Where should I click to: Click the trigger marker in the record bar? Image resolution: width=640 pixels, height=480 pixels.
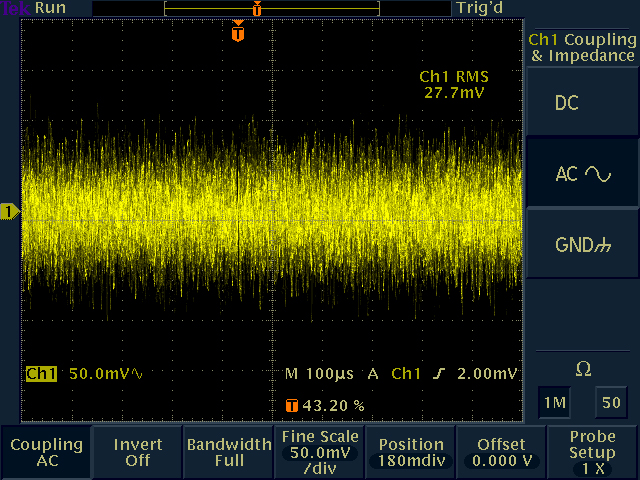tap(256, 9)
